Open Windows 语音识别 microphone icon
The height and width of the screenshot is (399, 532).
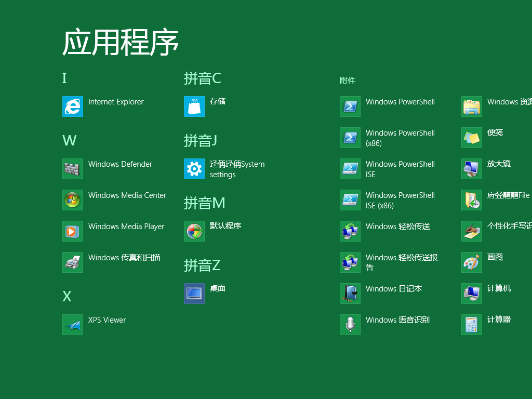point(350,325)
